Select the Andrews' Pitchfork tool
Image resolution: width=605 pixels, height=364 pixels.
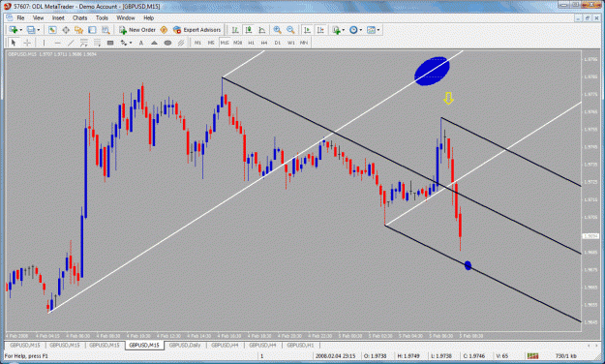coord(181,43)
